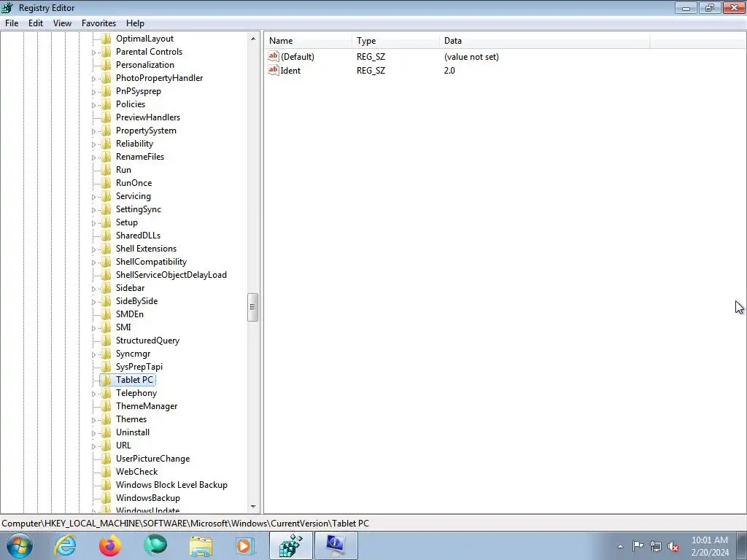The width and height of the screenshot is (747, 560).
Task: Click the (value not set) data cell
Action: click(471, 57)
